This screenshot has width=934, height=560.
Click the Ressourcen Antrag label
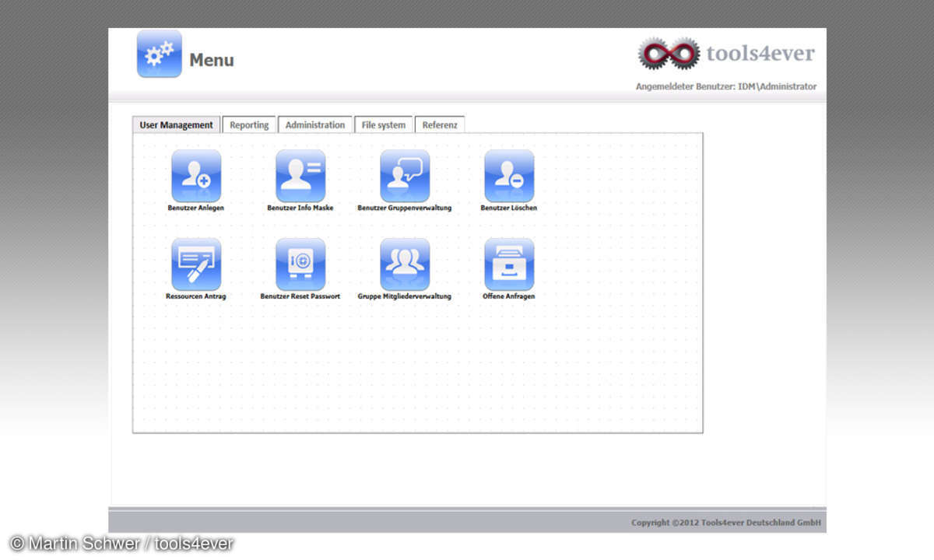pos(196,296)
